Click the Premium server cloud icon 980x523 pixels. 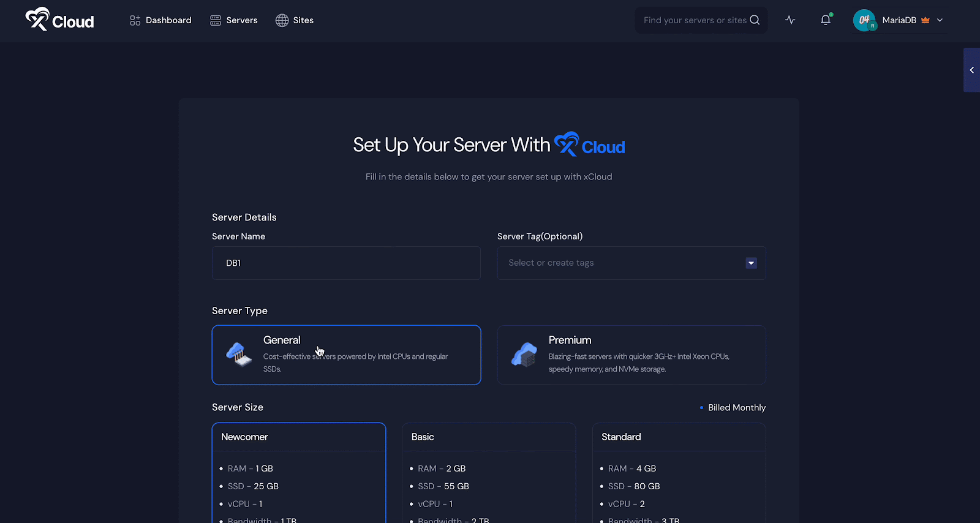[x=524, y=355]
